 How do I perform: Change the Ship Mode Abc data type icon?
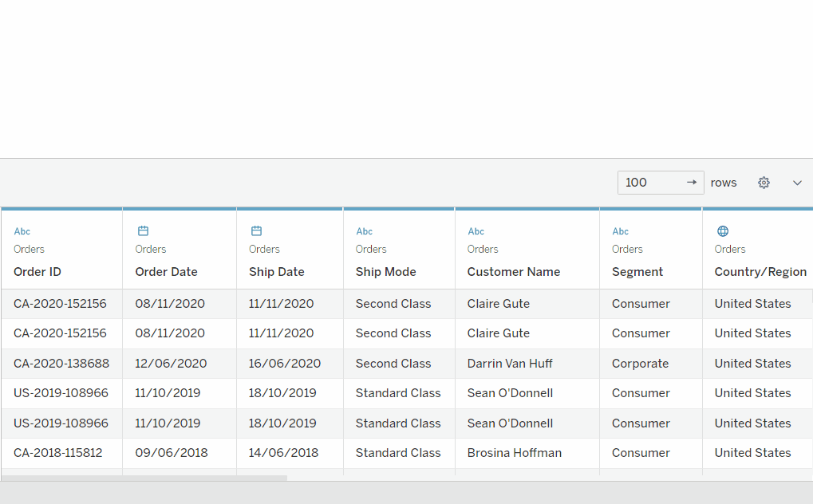click(364, 231)
